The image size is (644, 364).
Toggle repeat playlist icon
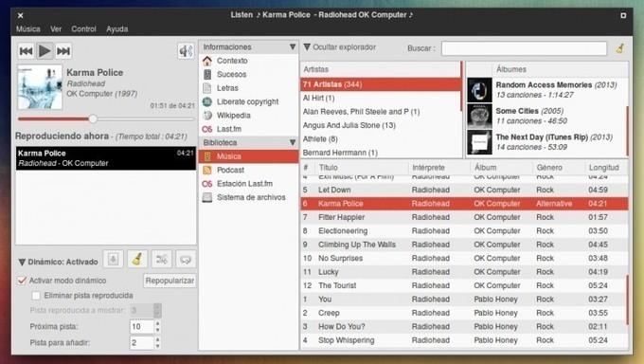tap(186, 259)
